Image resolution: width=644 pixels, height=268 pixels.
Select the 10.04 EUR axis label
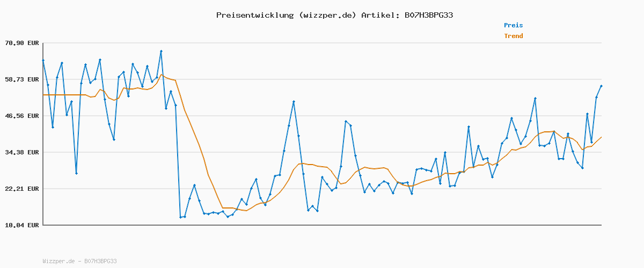pyautogui.click(x=22, y=225)
